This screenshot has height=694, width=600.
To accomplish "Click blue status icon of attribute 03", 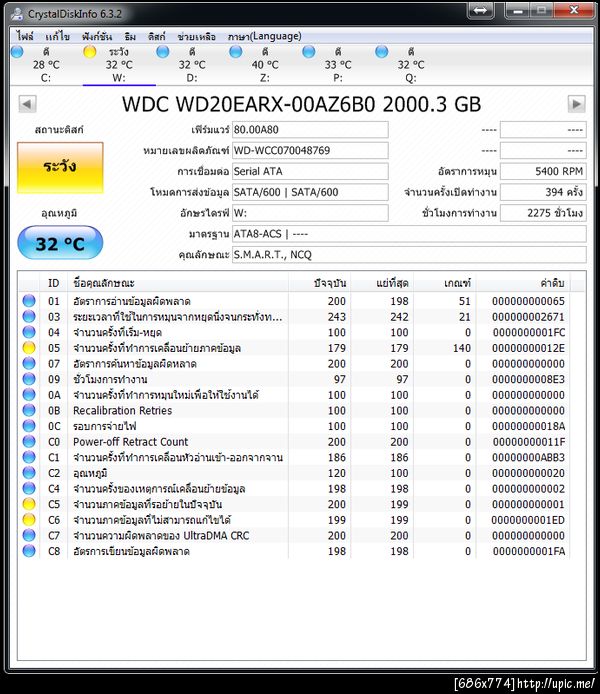I will (x=29, y=316).
